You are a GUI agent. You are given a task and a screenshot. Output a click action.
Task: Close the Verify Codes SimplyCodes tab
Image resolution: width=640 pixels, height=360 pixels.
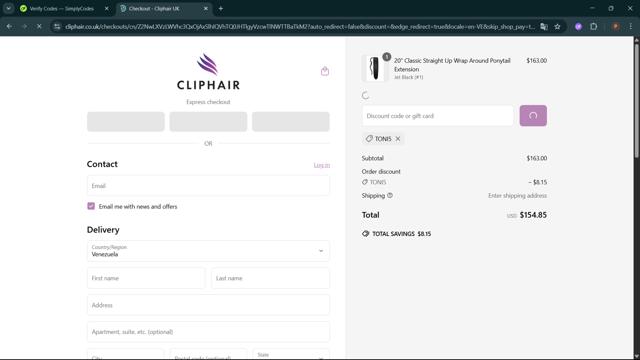point(107,9)
